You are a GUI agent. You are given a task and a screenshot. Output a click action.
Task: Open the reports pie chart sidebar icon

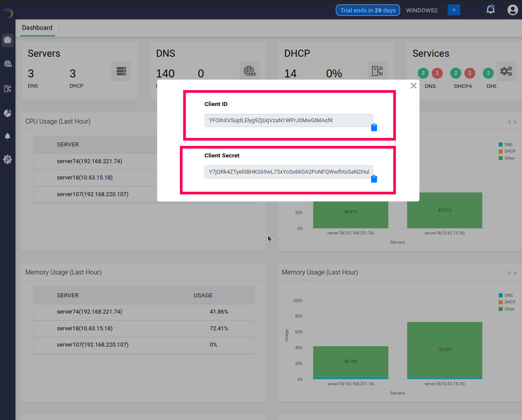coord(7,113)
